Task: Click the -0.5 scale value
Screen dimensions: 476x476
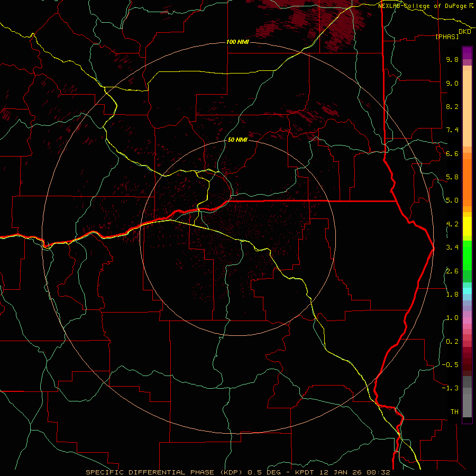Action: [450, 365]
